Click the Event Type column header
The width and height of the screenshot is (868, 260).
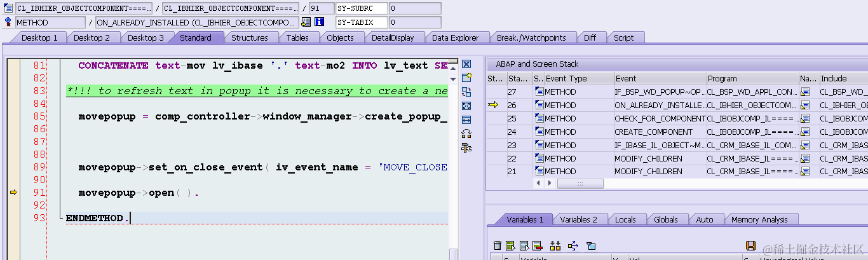point(579,79)
